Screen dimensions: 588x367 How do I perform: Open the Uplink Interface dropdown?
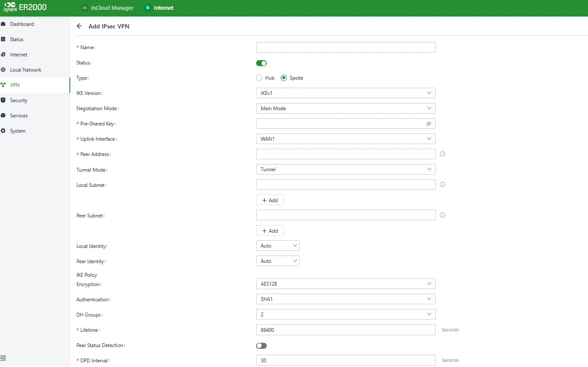(346, 139)
